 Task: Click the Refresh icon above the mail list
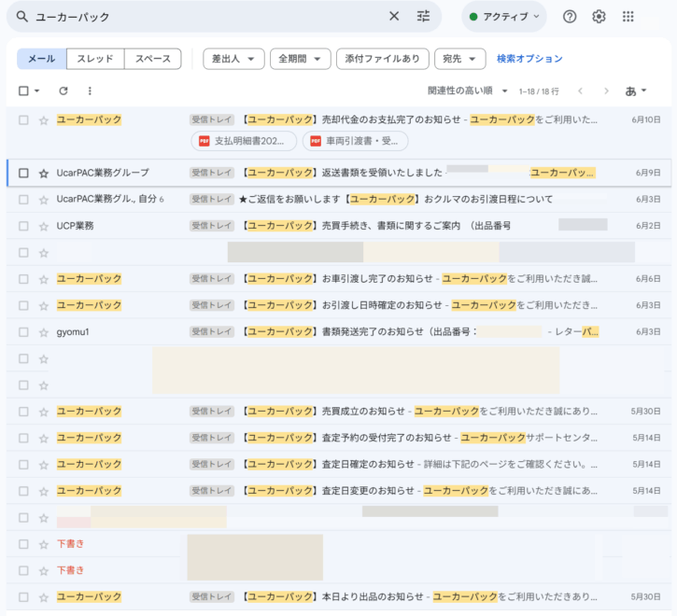(x=63, y=91)
